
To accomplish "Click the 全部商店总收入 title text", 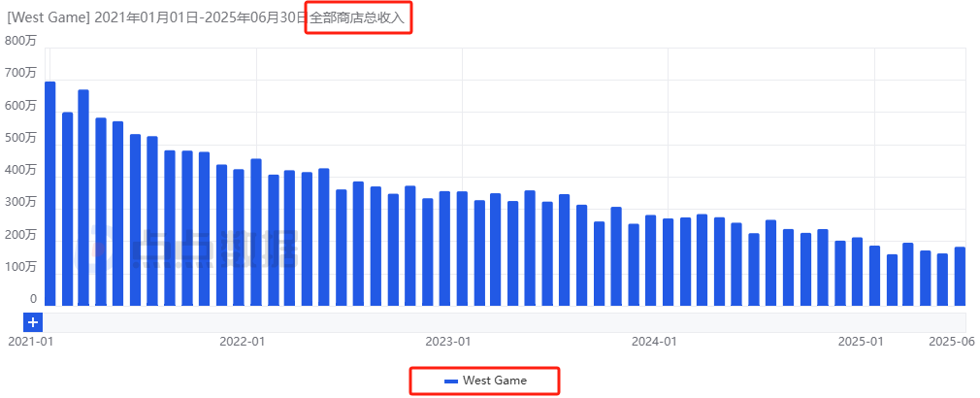I will click(356, 18).
